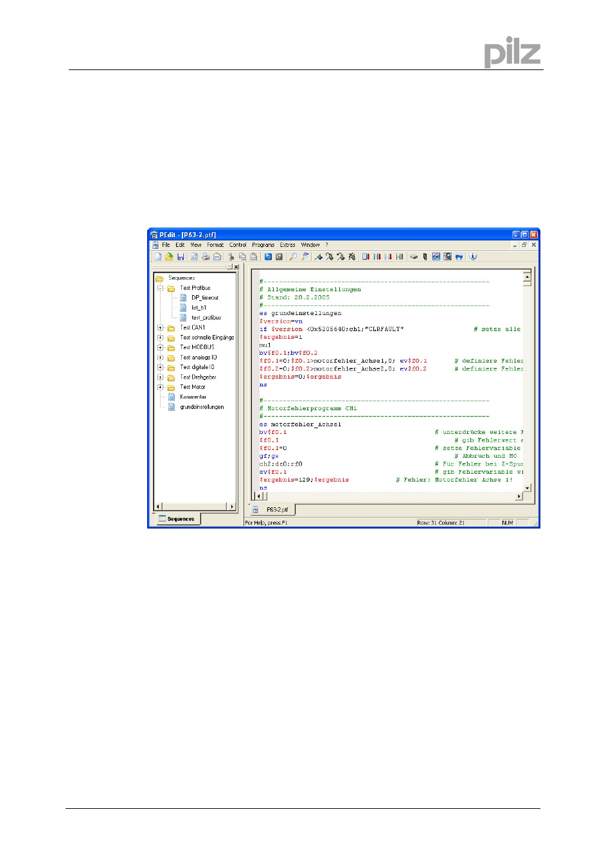
Task: Click the blue square icon right of Paste
Action: click(x=268, y=257)
